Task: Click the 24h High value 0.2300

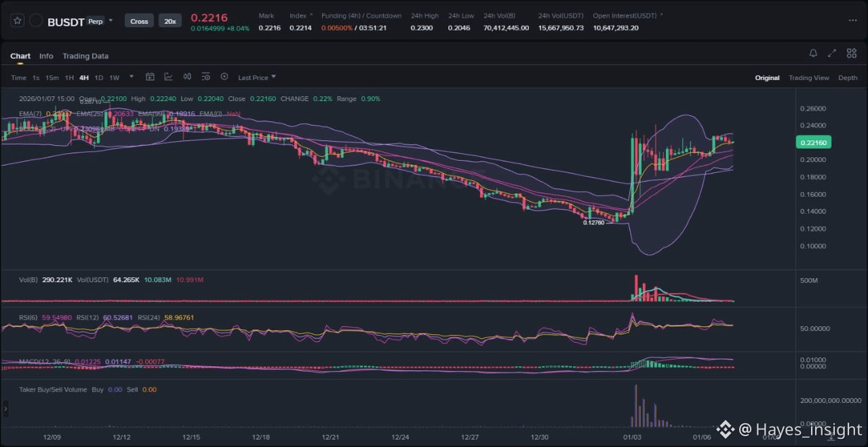Action: (x=422, y=28)
